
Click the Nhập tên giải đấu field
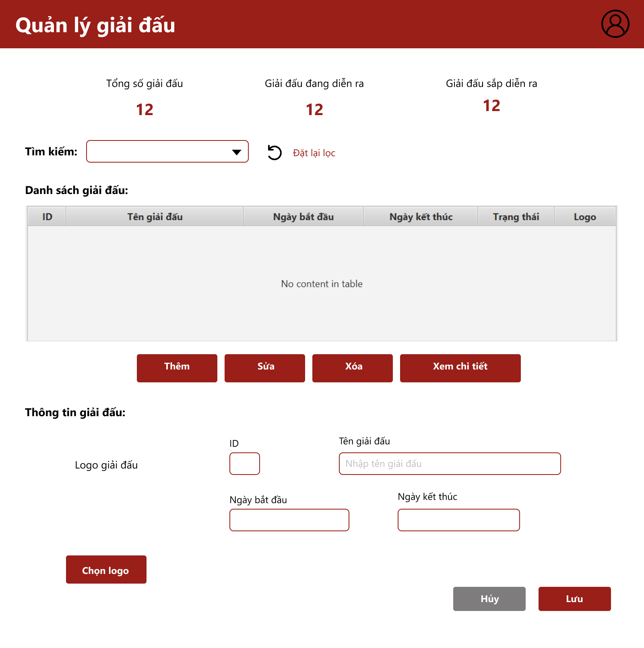tap(450, 464)
